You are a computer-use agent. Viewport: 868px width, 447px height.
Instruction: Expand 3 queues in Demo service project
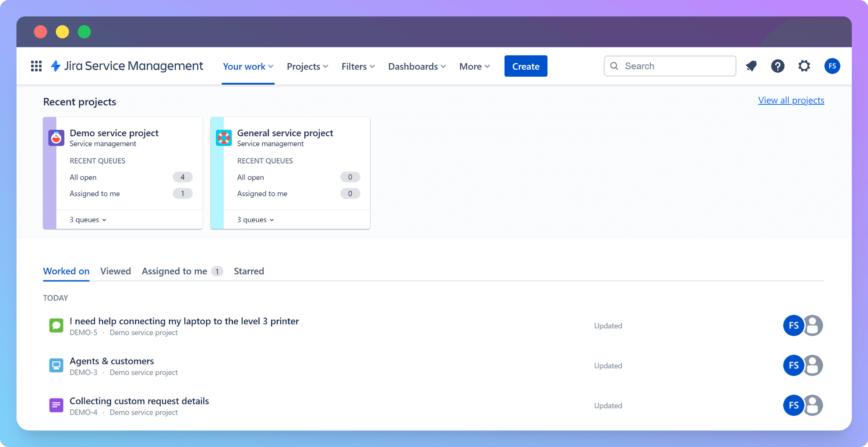pyautogui.click(x=88, y=220)
